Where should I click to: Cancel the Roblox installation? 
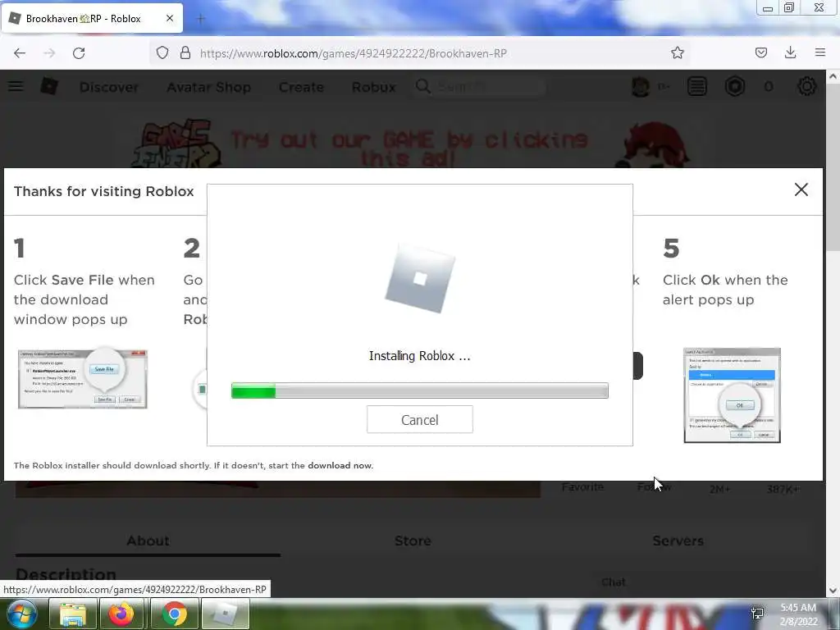419,419
